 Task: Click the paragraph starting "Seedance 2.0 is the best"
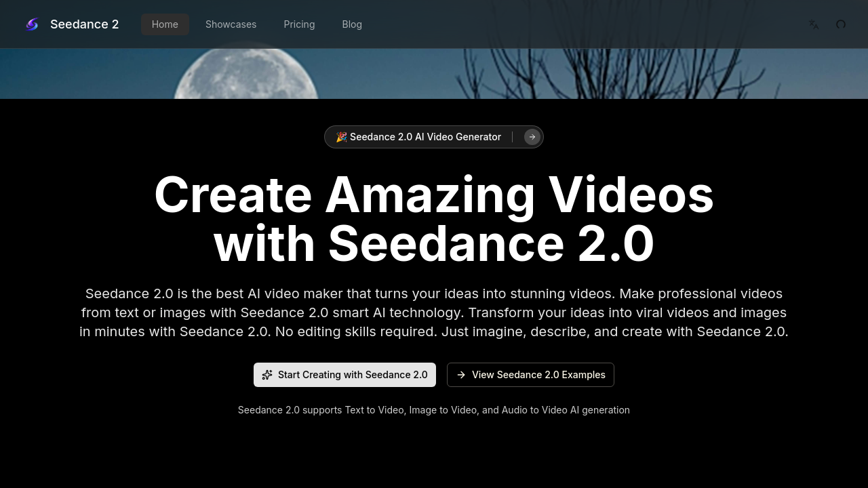tap(434, 312)
